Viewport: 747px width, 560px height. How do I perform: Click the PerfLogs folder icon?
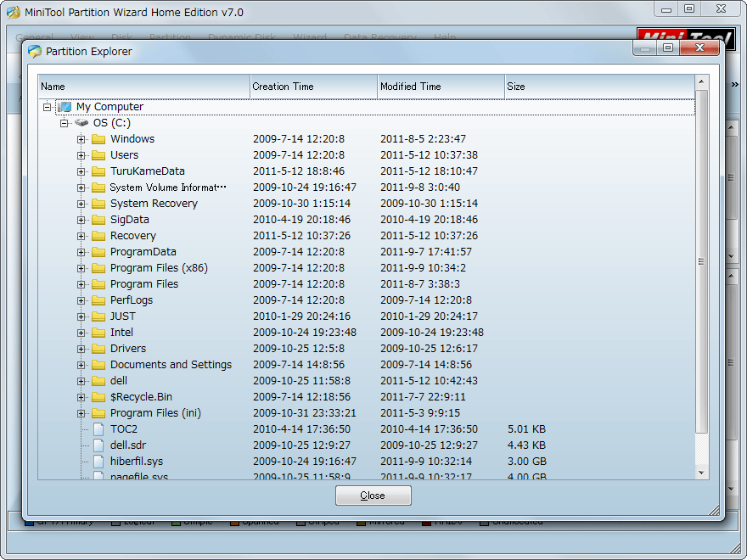click(98, 300)
